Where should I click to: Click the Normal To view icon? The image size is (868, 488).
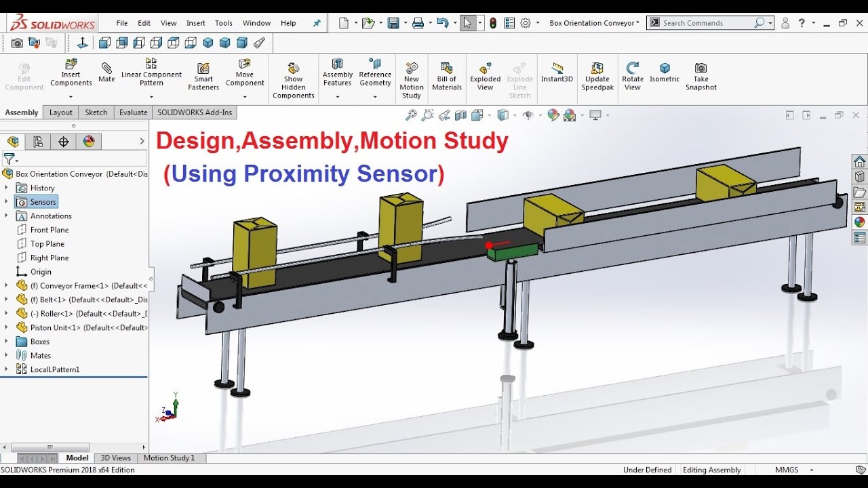click(x=83, y=43)
